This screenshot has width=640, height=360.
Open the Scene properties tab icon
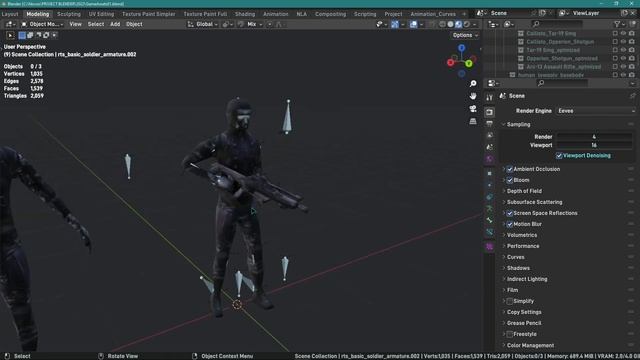[489, 147]
